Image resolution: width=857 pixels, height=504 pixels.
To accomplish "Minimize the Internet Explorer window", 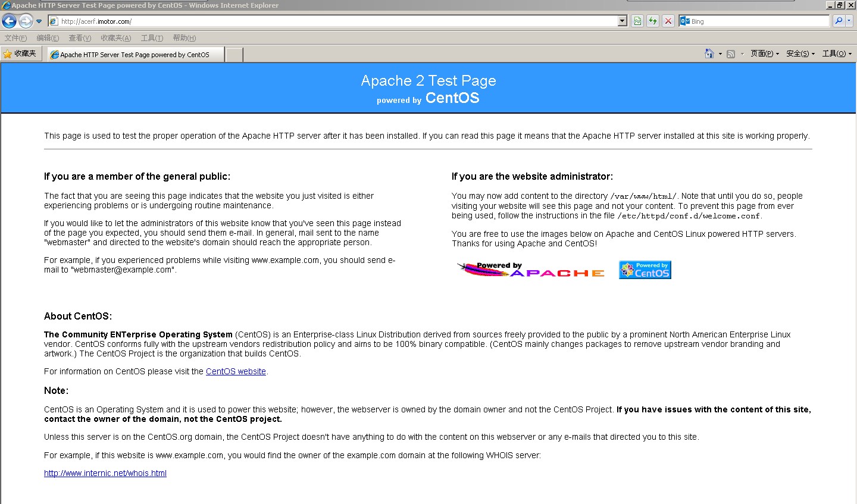I will coord(830,5).
